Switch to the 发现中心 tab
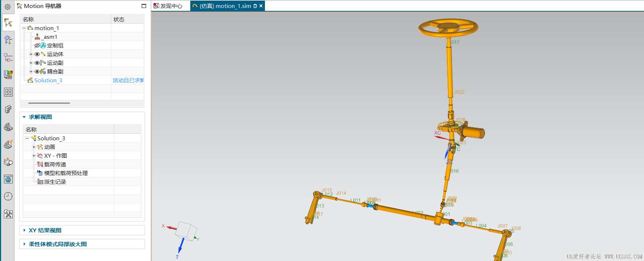 coord(168,6)
